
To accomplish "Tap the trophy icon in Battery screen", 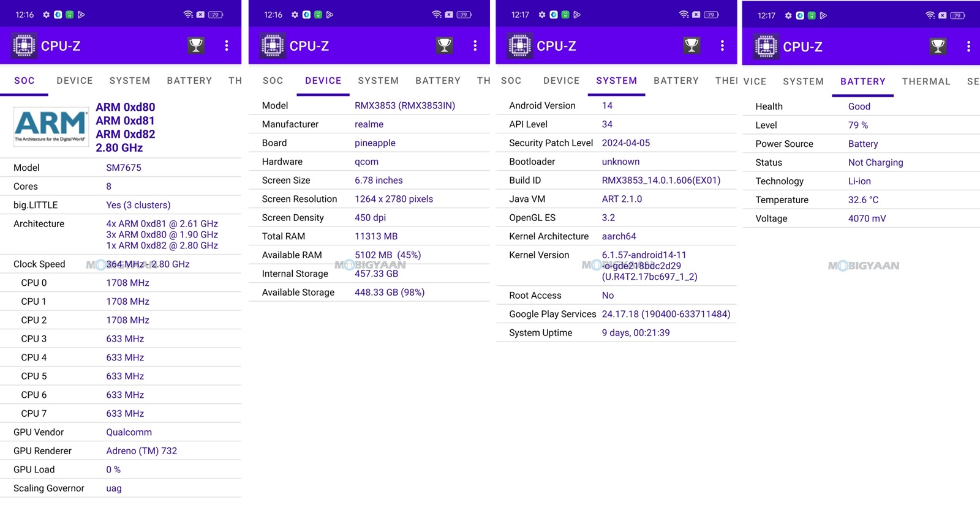I will pyautogui.click(x=938, y=46).
